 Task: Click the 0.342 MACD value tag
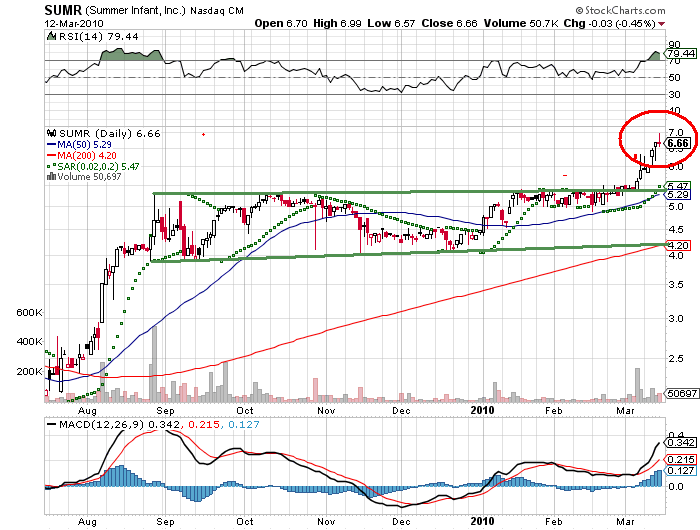coord(680,442)
